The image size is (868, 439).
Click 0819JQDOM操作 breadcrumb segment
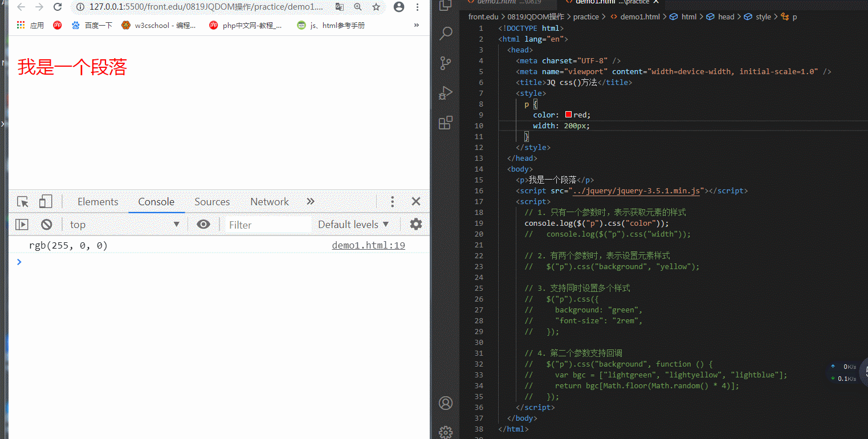[x=536, y=17]
